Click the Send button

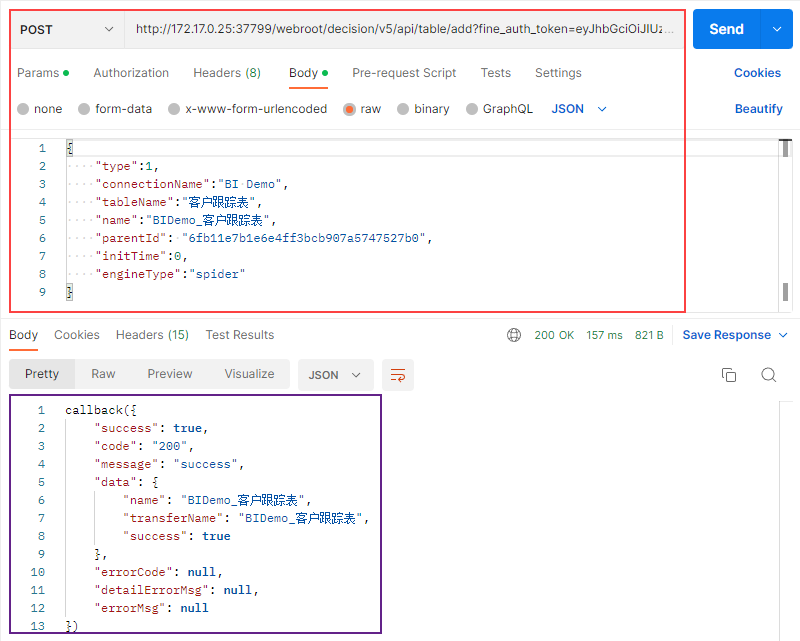(726, 30)
